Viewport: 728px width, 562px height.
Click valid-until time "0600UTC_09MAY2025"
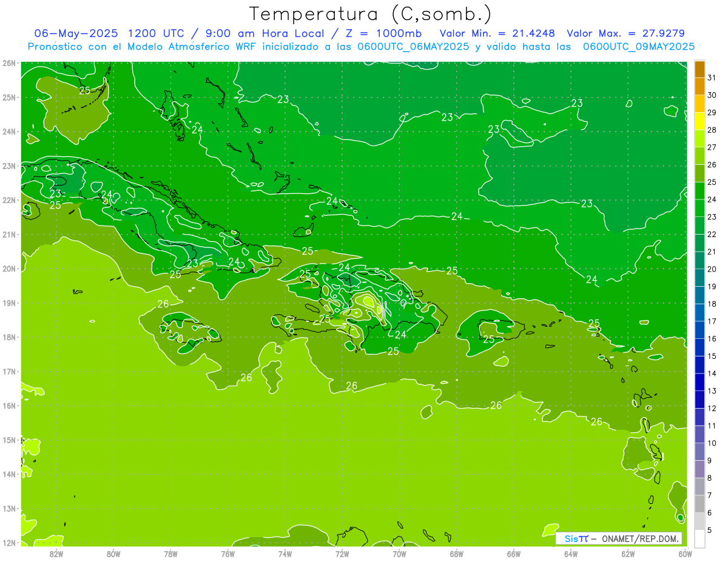coord(639,47)
